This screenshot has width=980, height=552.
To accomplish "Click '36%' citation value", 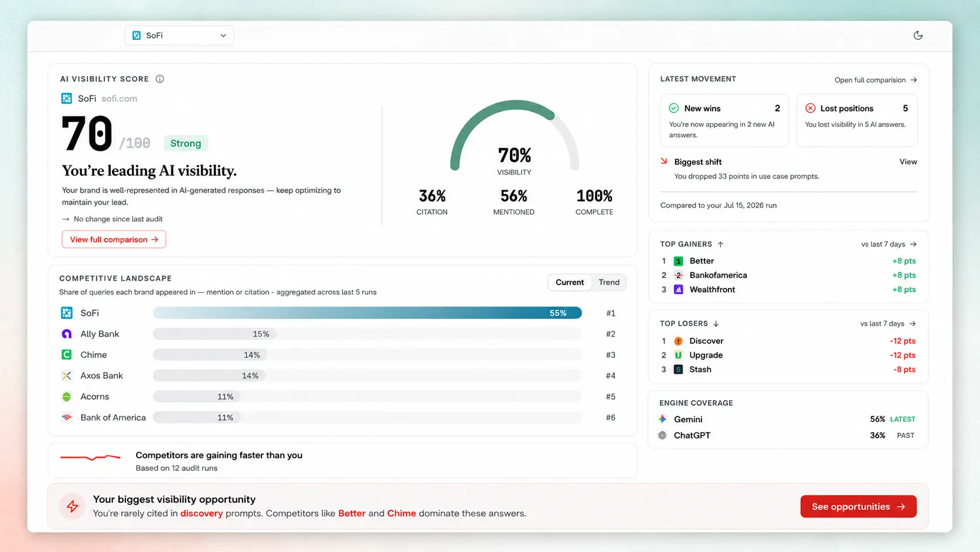I will (x=432, y=195).
